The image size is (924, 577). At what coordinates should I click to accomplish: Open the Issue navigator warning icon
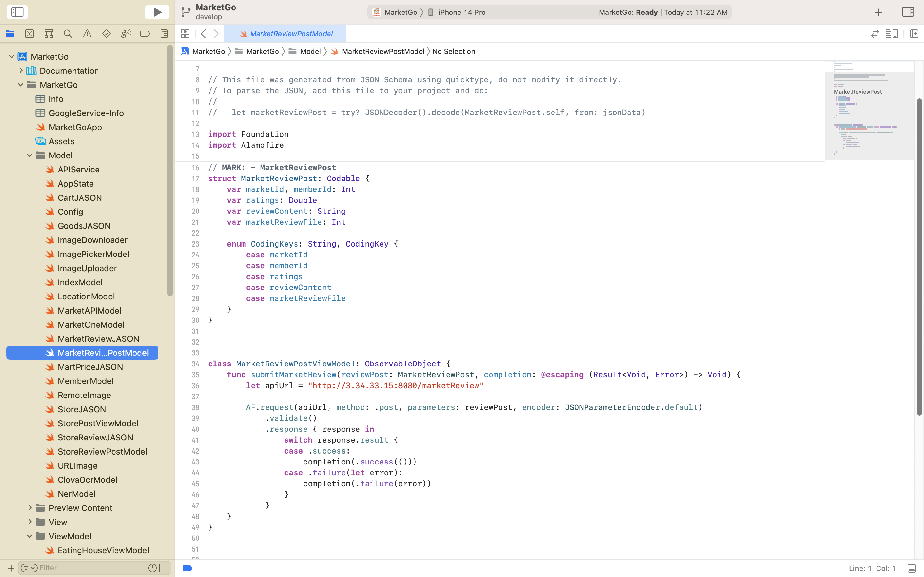tap(87, 34)
